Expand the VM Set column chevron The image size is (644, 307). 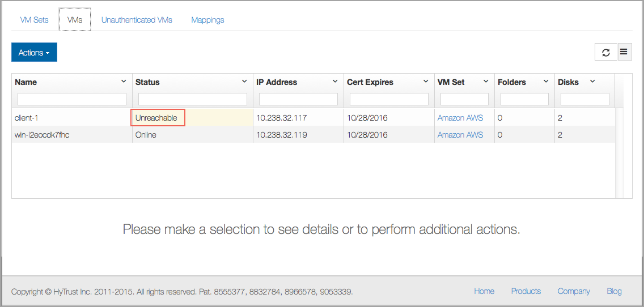(x=486, y=82)
